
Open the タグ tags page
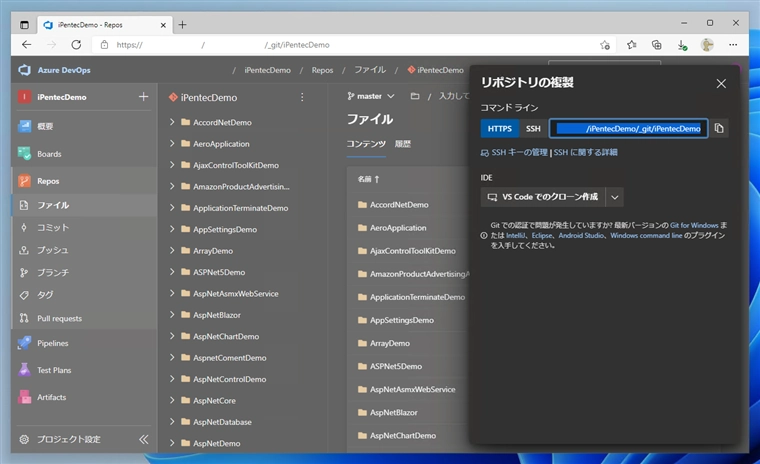click(45, 295)
